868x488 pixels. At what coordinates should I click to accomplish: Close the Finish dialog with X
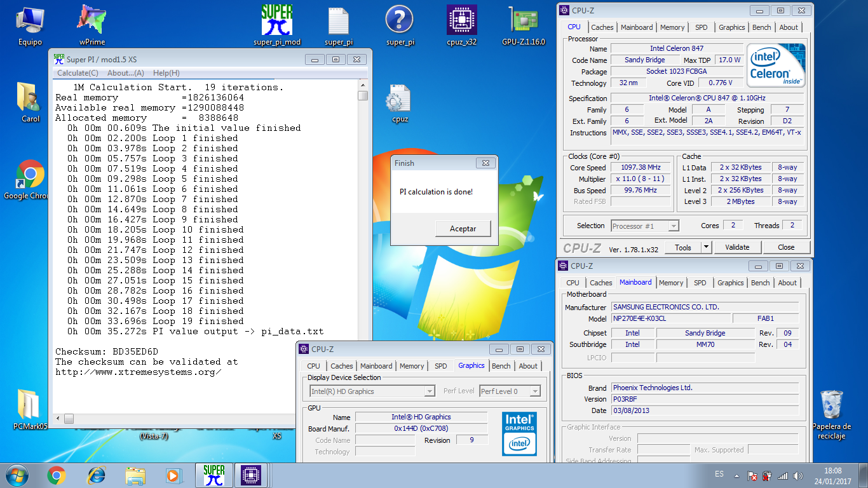[x=485, y=163]
